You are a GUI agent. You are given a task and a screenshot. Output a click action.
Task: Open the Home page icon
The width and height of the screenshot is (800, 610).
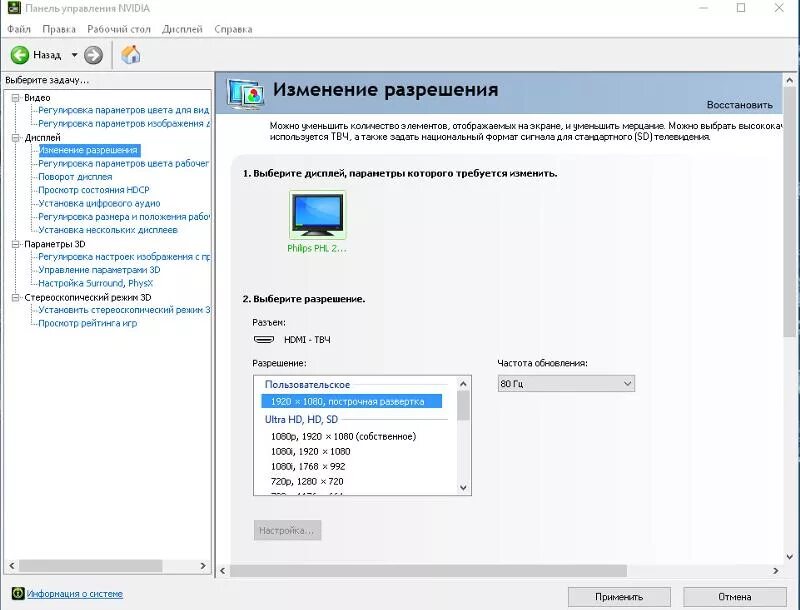(x=131, y=54)
